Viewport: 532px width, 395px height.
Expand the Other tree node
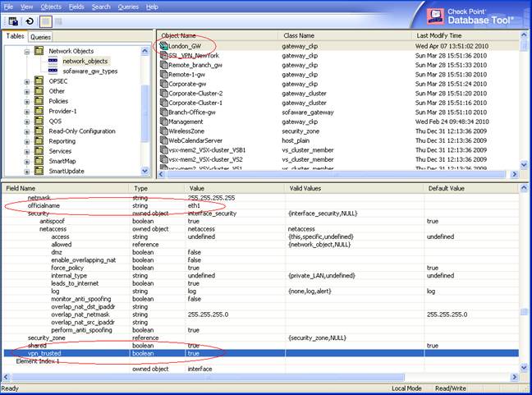coord(27,92)
